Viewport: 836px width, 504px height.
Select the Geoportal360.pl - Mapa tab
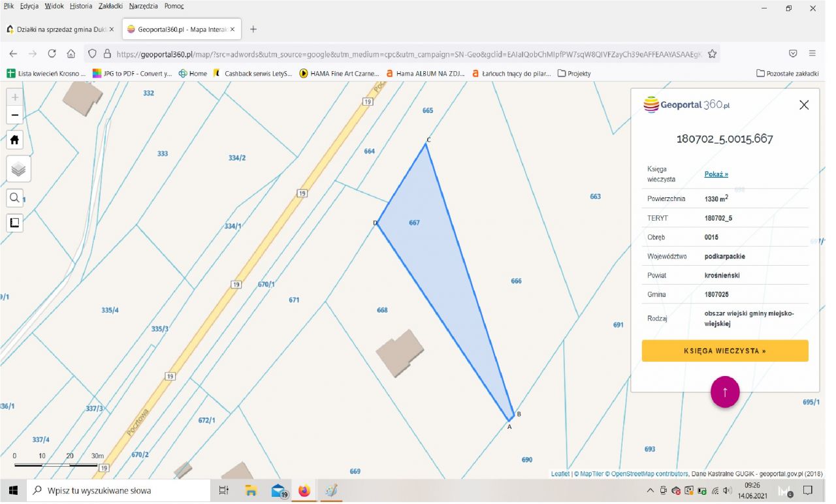click(x=182, y=29)
